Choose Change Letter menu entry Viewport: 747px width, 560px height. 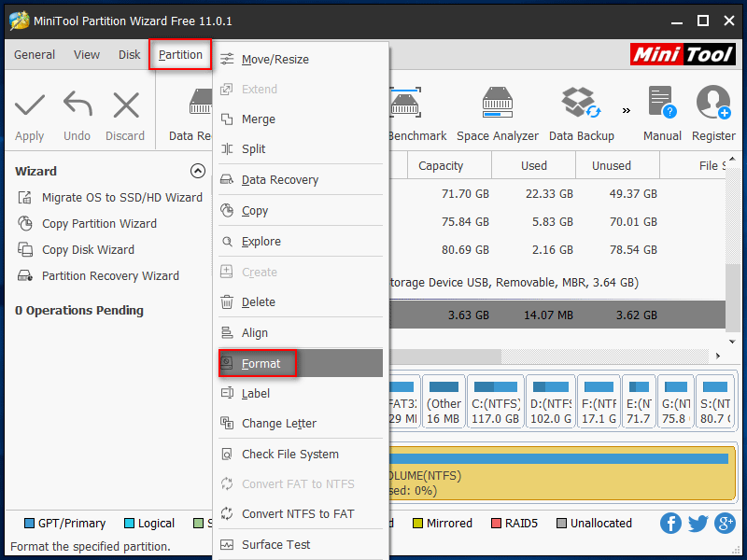pos(301,424)
